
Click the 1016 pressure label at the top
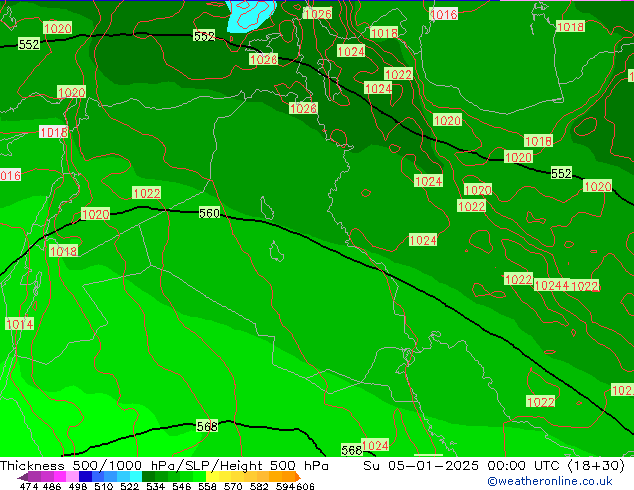coord(444,14)
